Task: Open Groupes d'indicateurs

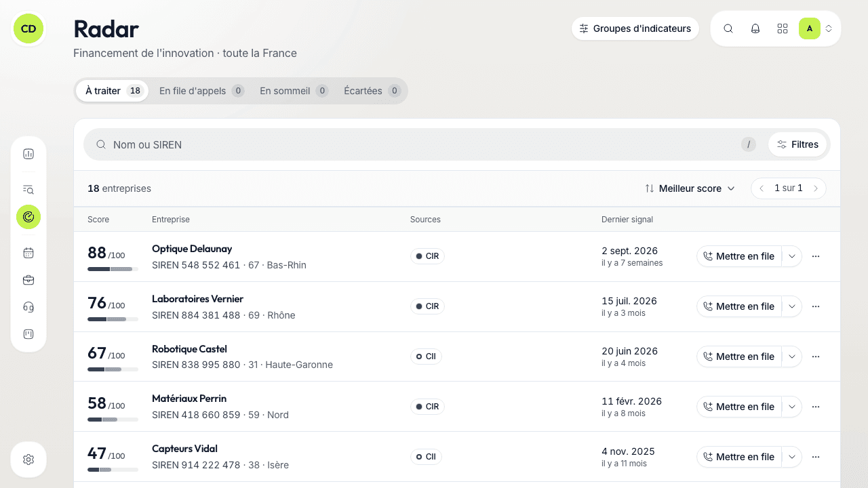Action: pyautogui.click(x=635, y=28)
